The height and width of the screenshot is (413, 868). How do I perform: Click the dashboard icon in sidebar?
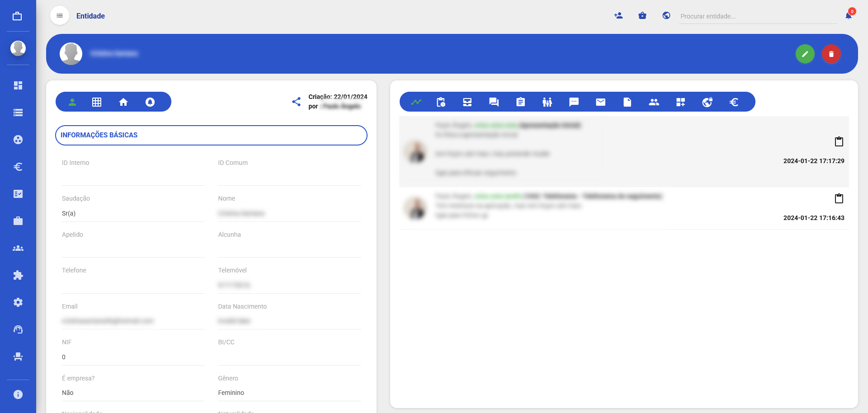click(18, 85)
